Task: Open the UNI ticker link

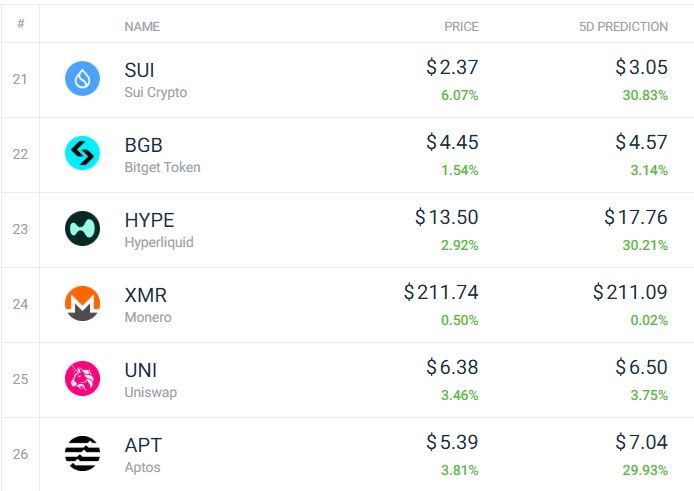Action: [141, 370]
